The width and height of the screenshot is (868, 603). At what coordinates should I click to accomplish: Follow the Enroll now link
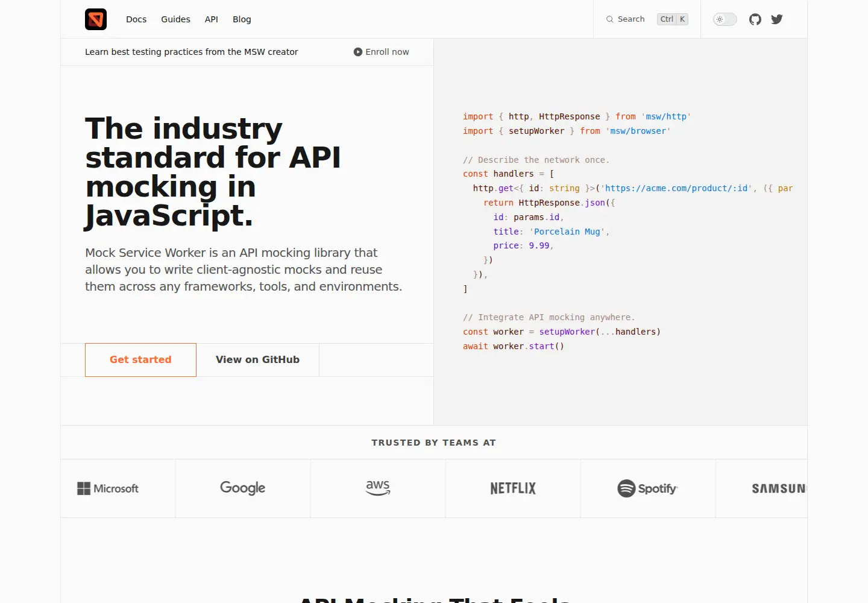382,52
